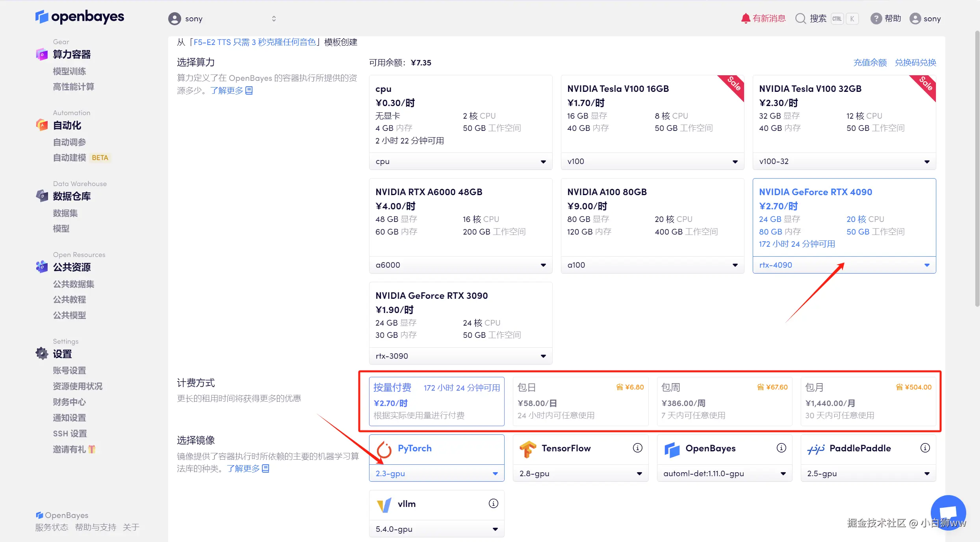This screenshot has height=542, width=980.
Task: Open 模型训练 in the sidebar
Action: [69, 71]
